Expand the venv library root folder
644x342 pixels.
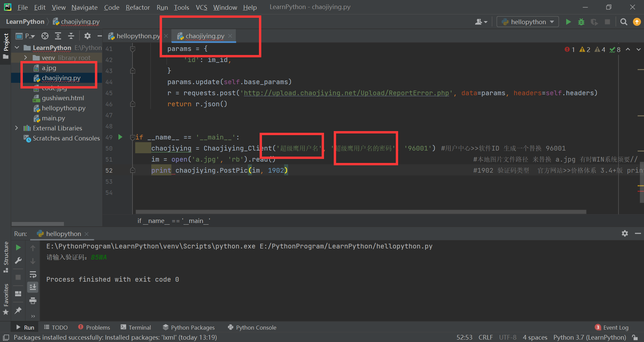coord(25,58)
